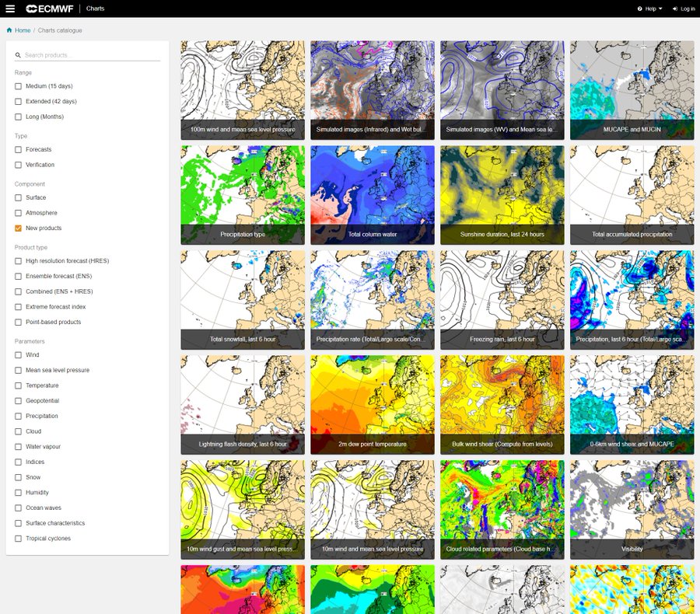
Task: Check the Long (Months) checkbox
Action: (19, 117)
